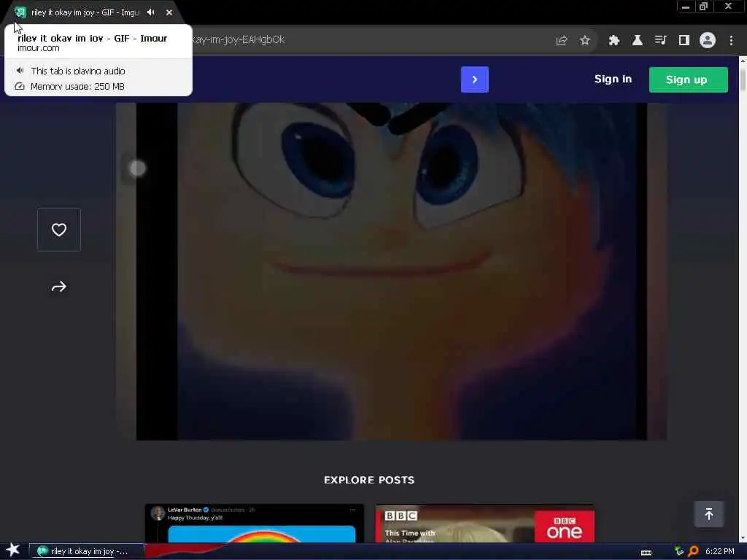Click the address bar URL text
Screen dimensions: 747x560
pos(239,40)
